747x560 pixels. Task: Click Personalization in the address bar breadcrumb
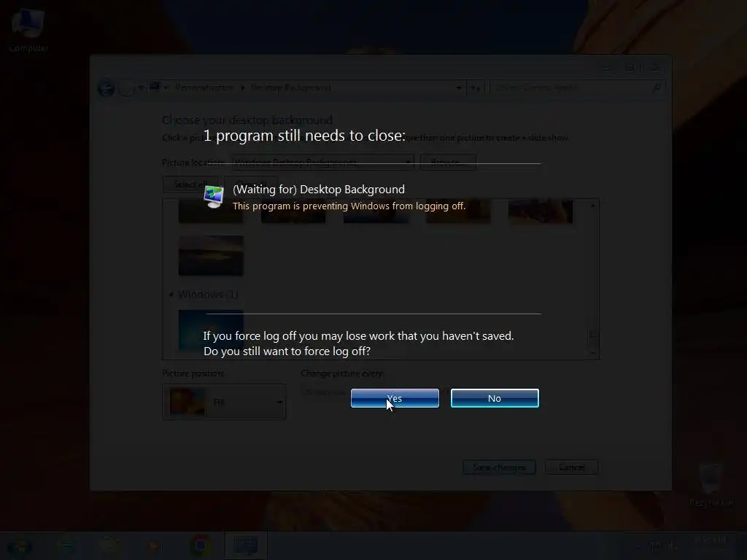pyautogui.click(x=204, y=87)
